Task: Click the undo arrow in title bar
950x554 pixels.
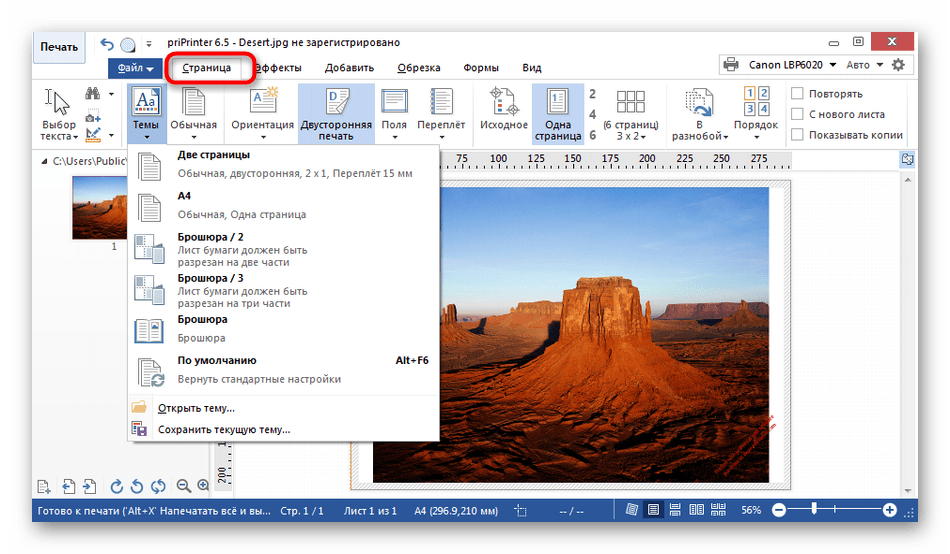Action: 107,44
